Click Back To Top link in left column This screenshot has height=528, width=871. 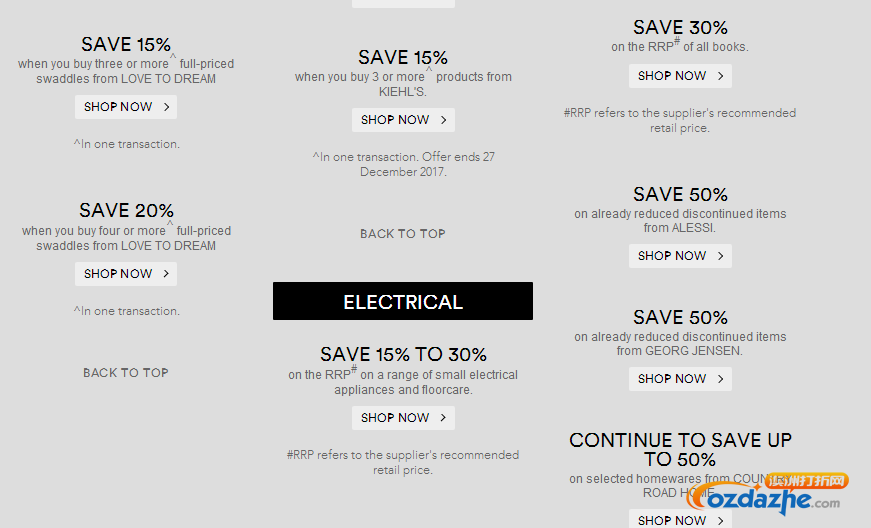pyautogui.click(x=126, y=373)
